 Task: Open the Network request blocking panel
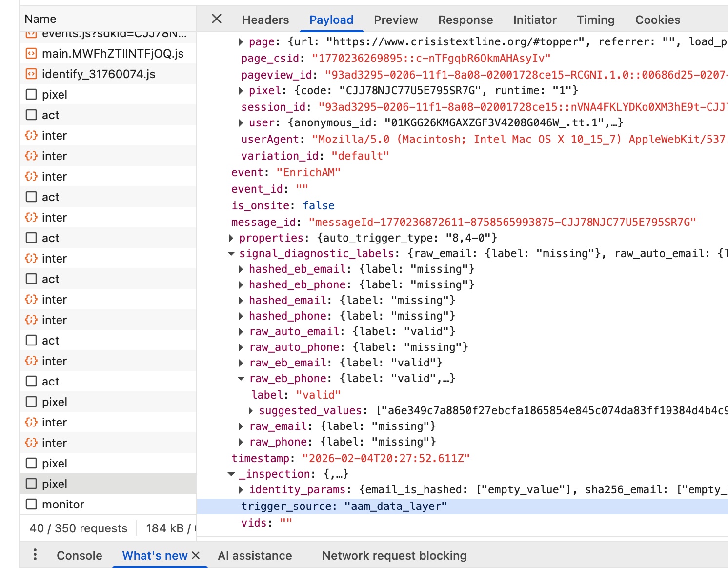pos(394,555)
